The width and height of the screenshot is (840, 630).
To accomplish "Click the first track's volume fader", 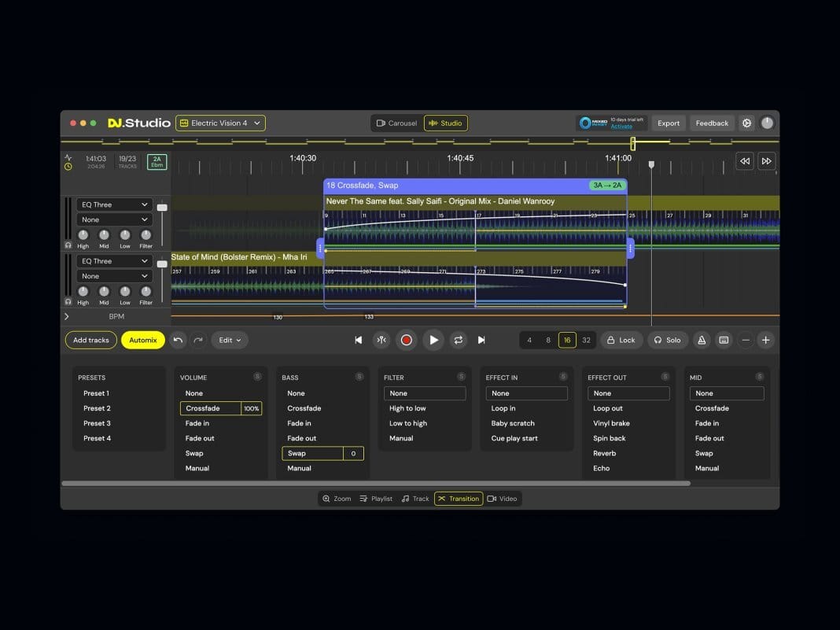I will (162, 208).
